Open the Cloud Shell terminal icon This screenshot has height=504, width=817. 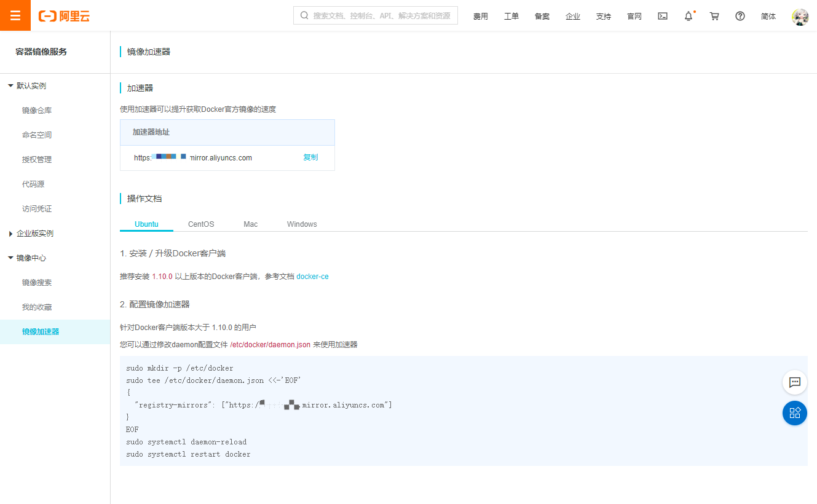[x=663, y=16]
